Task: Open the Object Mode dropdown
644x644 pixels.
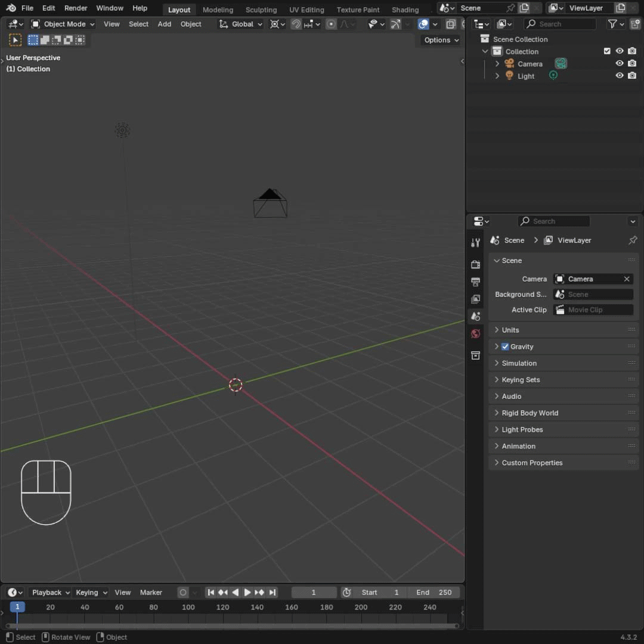Action: pyautogui.click(x=63, y=24)
